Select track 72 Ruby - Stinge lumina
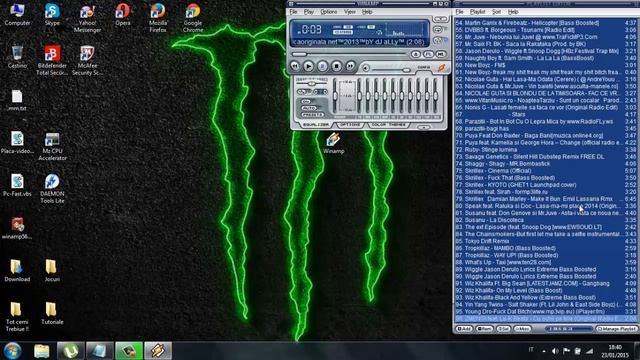 pos(546,150)
